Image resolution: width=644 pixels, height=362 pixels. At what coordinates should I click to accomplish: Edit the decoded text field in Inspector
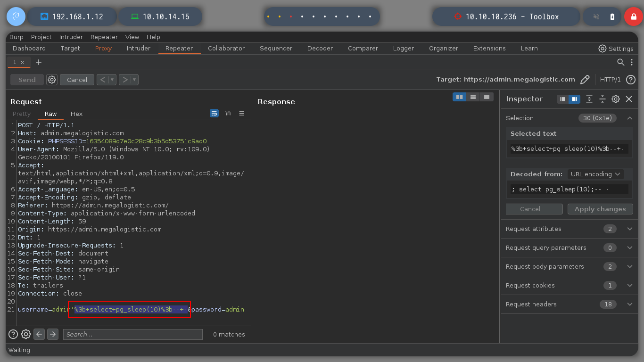(x=570, y=189)
